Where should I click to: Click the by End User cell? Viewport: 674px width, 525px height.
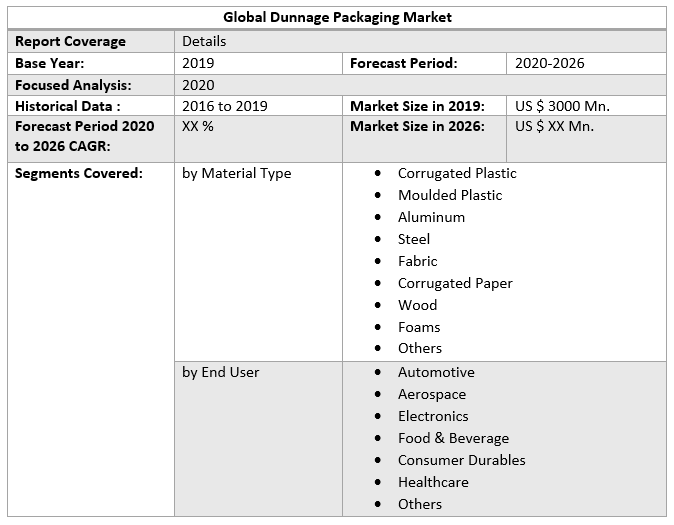(220, 372)
